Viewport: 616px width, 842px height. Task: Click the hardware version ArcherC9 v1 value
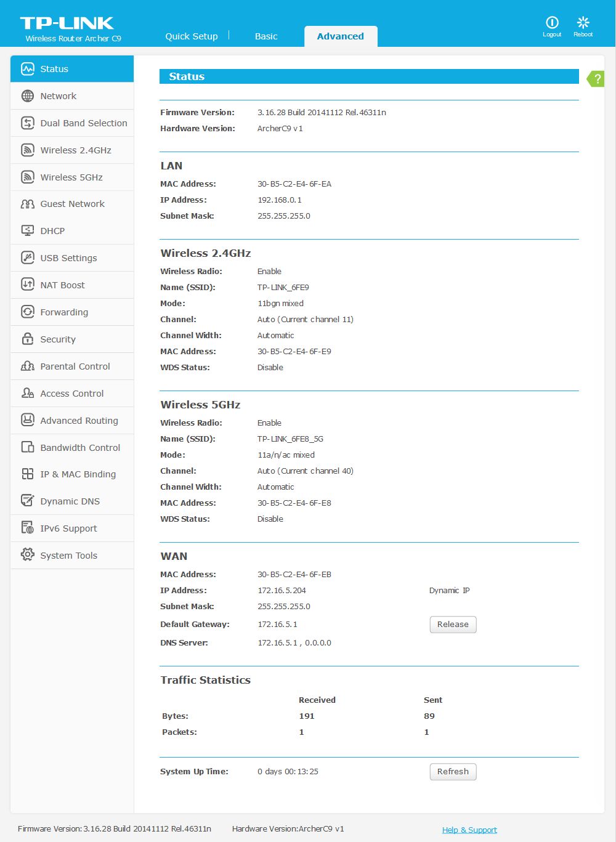tap(280, 129)
